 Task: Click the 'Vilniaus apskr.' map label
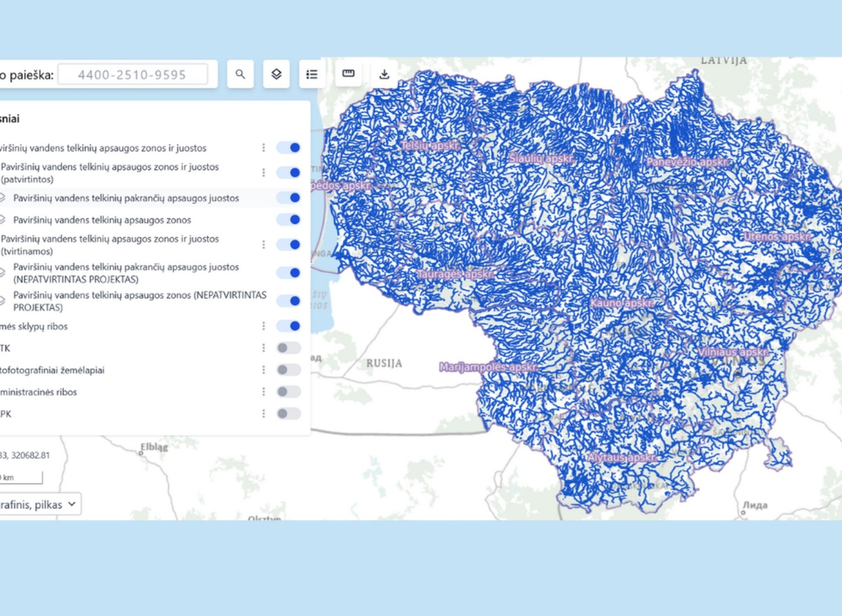pos(733,353)
